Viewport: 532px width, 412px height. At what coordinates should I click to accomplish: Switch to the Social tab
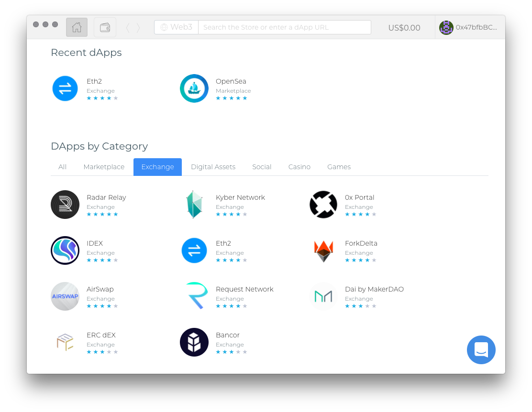(262, 167)
